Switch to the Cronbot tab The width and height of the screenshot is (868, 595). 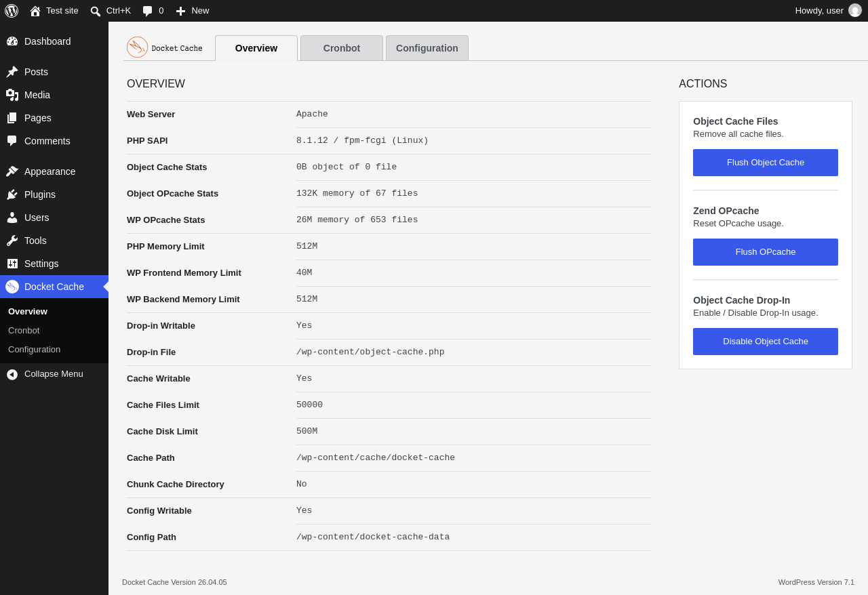point(342,48)
